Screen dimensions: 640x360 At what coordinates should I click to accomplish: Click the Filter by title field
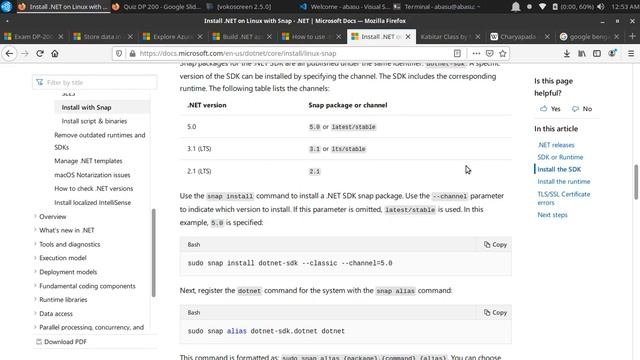(x=95, y=82)
